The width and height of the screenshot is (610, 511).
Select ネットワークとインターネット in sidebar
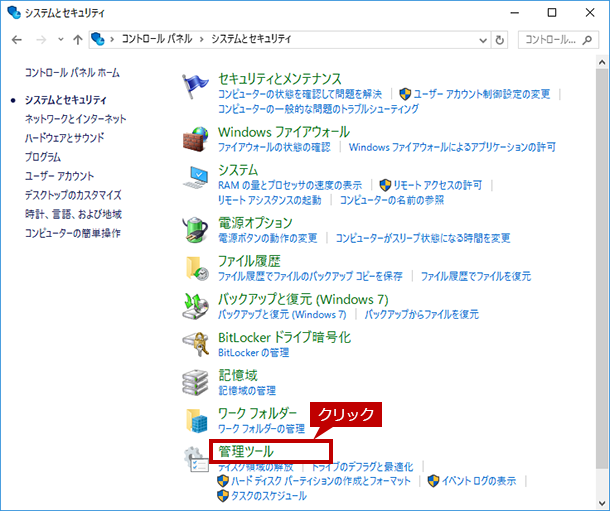(x=75, y=119)
